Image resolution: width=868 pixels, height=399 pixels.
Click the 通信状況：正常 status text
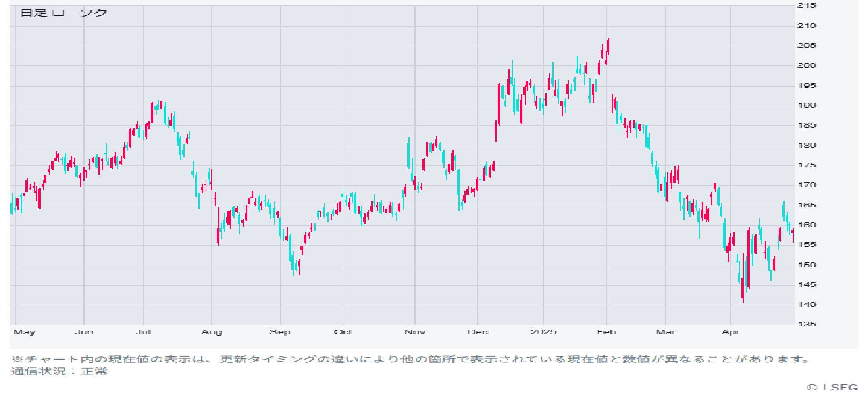click(x=59, y=371)
